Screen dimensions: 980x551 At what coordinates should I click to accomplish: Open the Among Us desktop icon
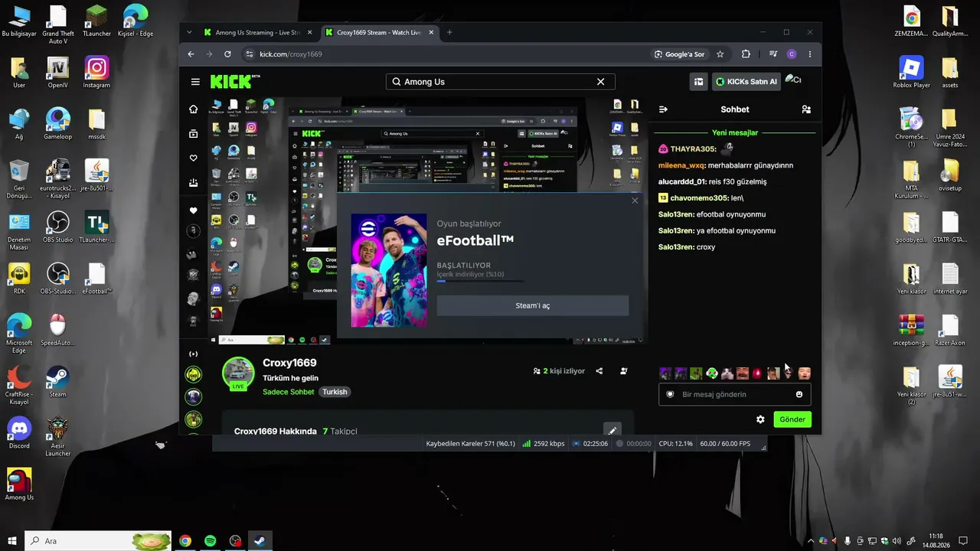tap(19, 484)
